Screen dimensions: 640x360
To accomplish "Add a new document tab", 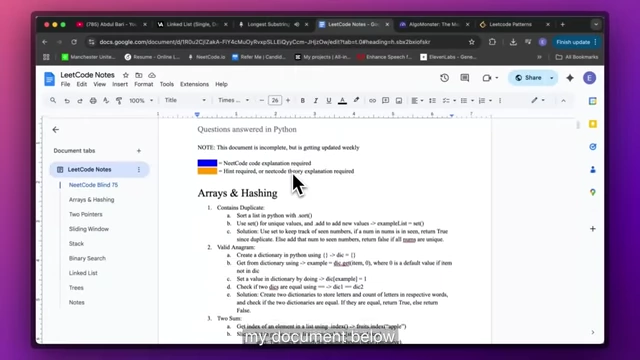I will pos(139,151).
